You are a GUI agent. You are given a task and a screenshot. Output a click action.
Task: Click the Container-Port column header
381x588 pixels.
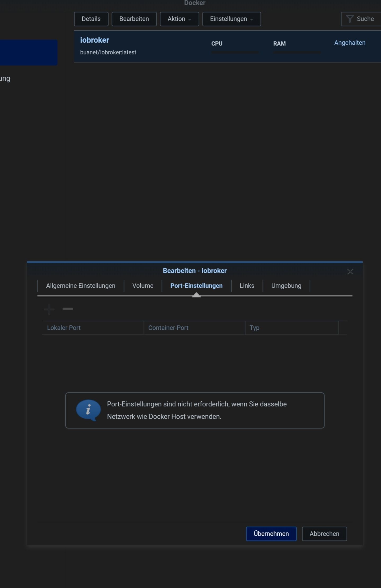(x=194, y=328)
